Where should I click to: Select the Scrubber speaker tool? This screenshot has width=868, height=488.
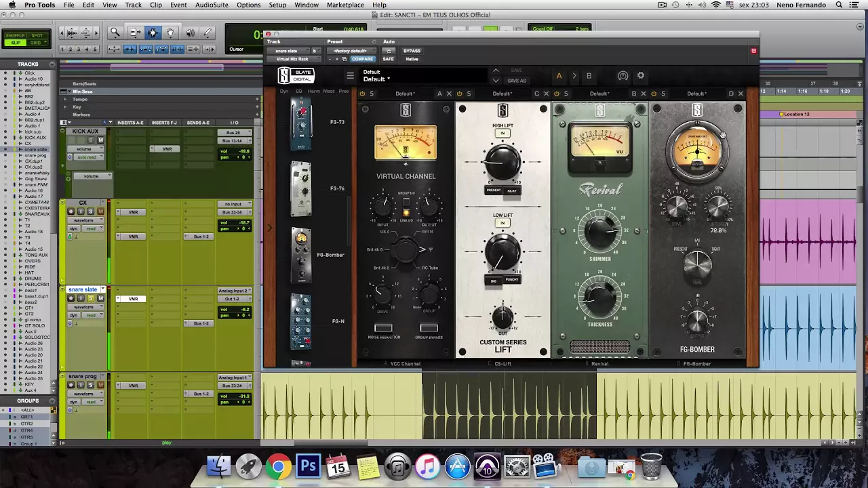click(191, 33)
